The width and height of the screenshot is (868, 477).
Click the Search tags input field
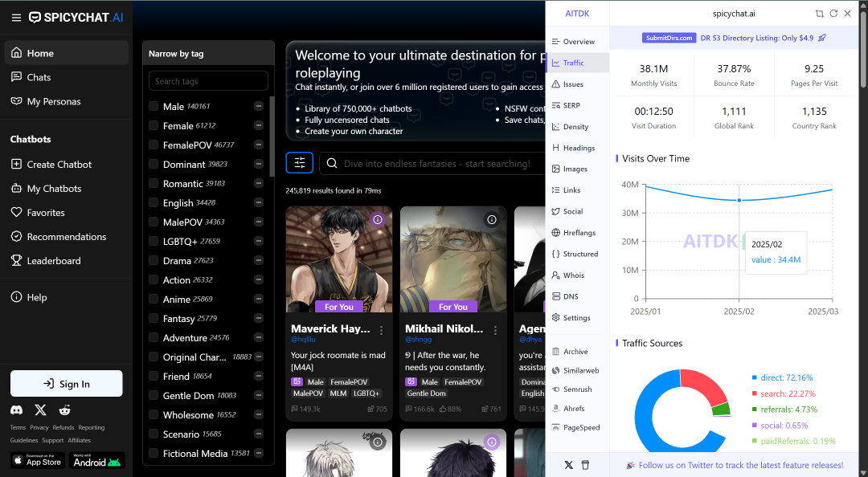(208, 81)
